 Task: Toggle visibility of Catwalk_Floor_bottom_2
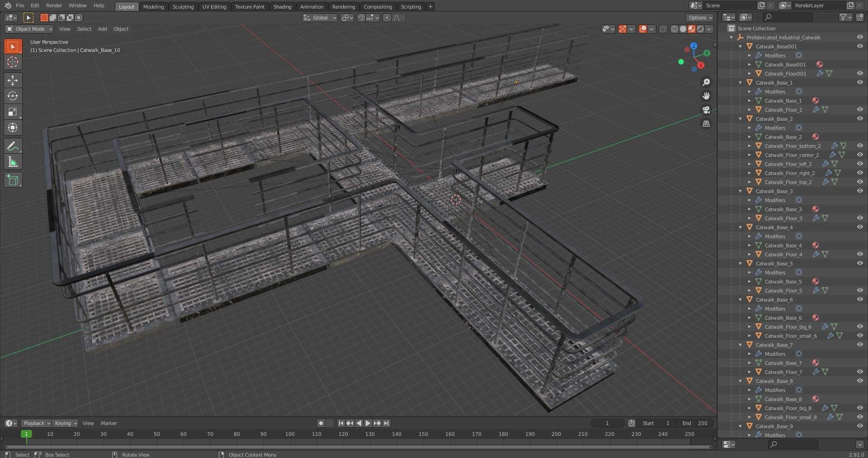(860, 146)
